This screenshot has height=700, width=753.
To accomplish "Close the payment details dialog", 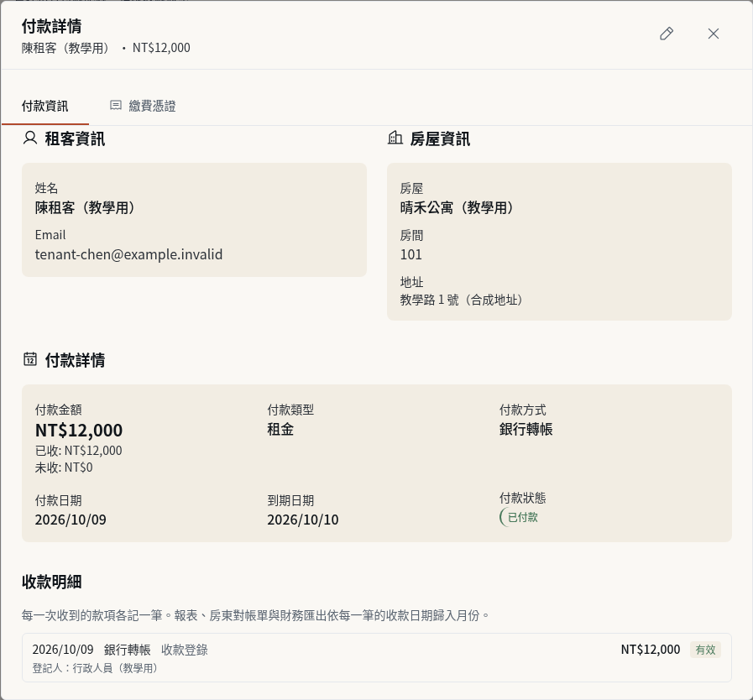I will click(714, 34).
